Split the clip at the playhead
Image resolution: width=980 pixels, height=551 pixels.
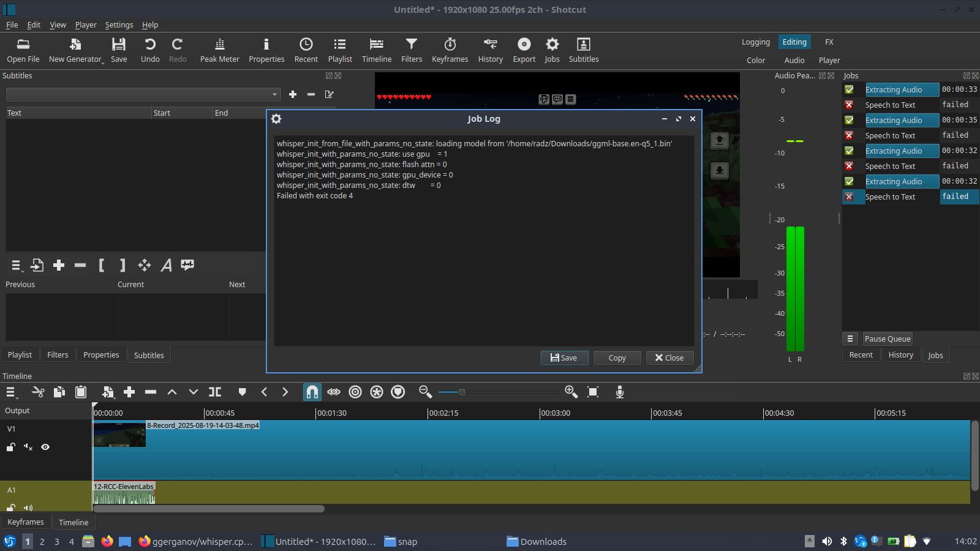pos(214,392)
